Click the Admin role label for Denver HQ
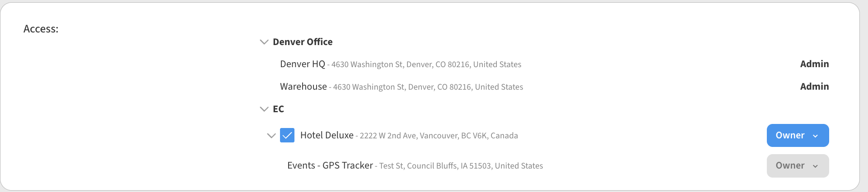 (x=814, y=64)
